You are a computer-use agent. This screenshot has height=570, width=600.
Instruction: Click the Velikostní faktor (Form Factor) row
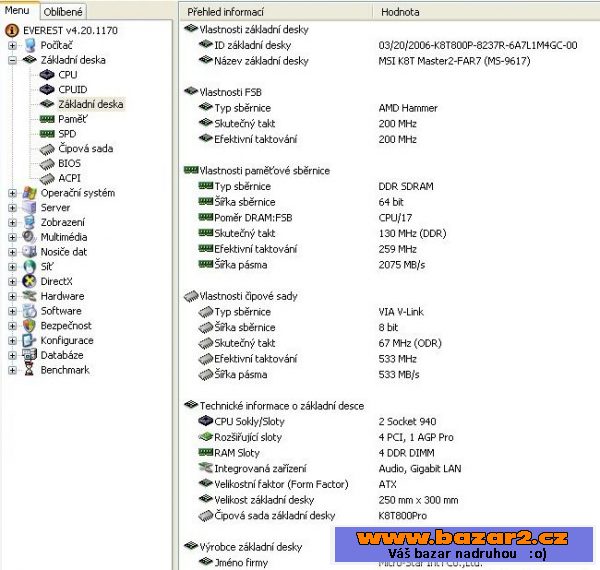click(x=297, y=484)
